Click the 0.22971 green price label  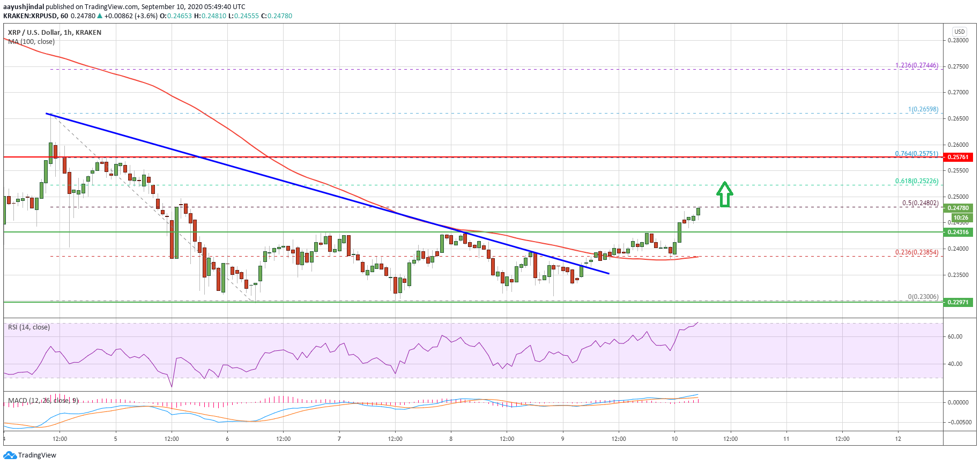pos(959,302)
